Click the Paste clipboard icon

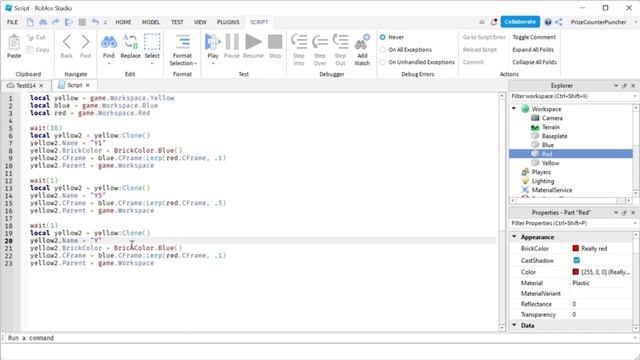pyautogui.click(x=14, y=42)
